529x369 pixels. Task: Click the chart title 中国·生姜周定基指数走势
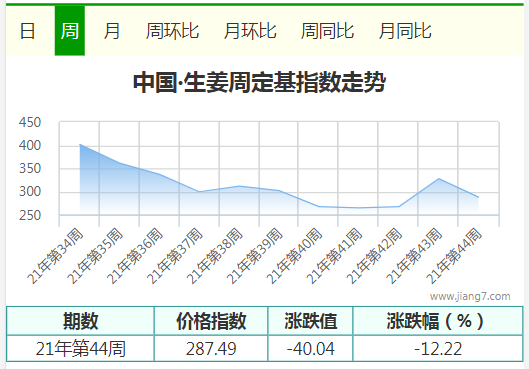coord(259,82)
